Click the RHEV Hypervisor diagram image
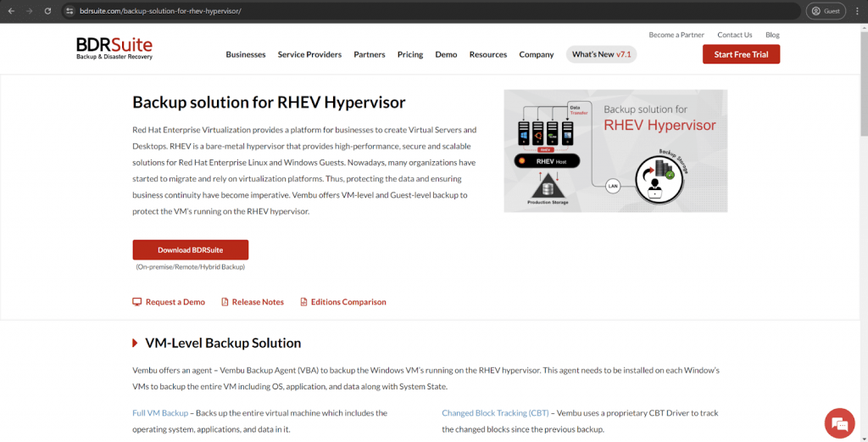This screenshot has height=442, width=868. (x=615, y=150)
